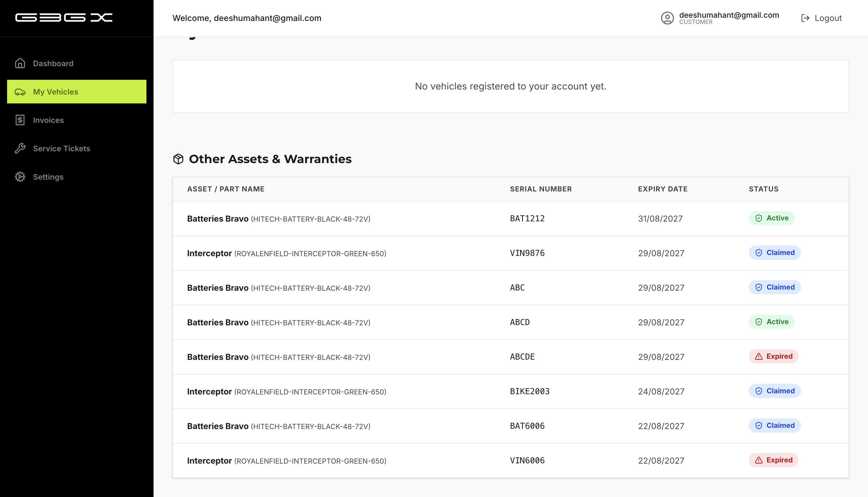This screenshot has height=497, width=868.
Task: Open Settings in the sidebar
Action: point(77,177)
